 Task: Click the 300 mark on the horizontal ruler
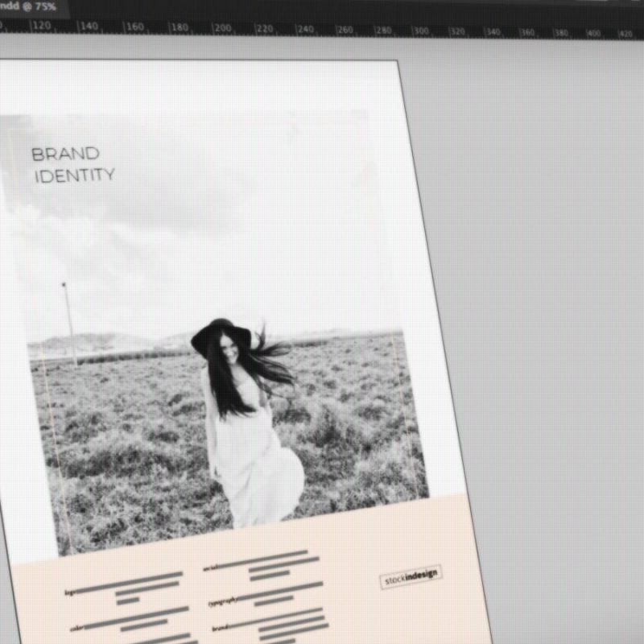[x=420, y=31]
